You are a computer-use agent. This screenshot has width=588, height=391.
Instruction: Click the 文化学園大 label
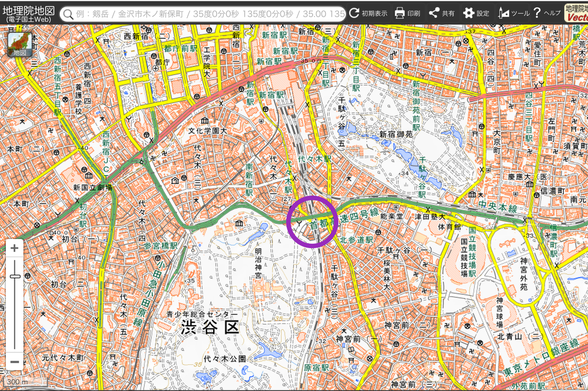(208, 131)
